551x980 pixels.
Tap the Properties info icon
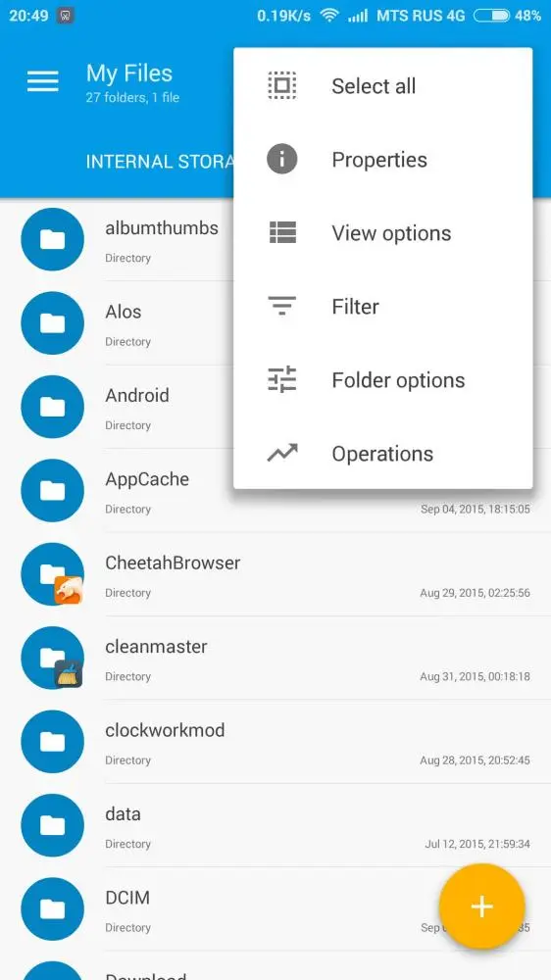[x=282, y=160]
